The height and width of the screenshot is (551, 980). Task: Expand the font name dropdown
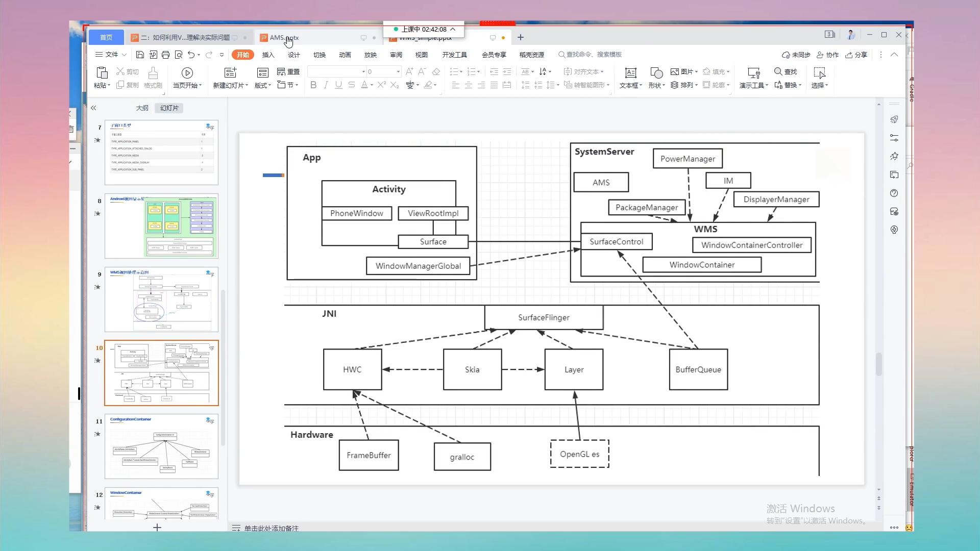[x=363, y=72]
